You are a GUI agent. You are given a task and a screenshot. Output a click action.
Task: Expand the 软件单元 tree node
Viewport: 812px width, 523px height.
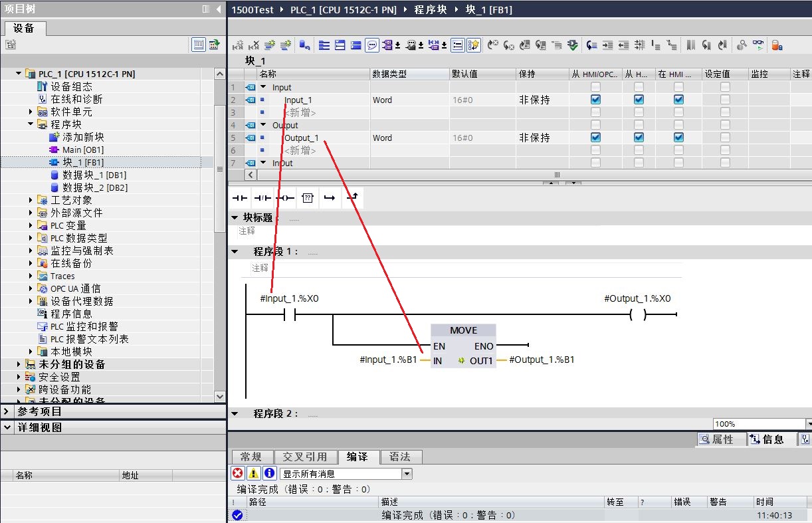click(31, 112)
